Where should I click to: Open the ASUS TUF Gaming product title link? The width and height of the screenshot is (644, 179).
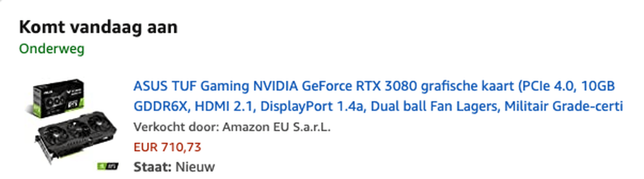[x=378, y=96]
